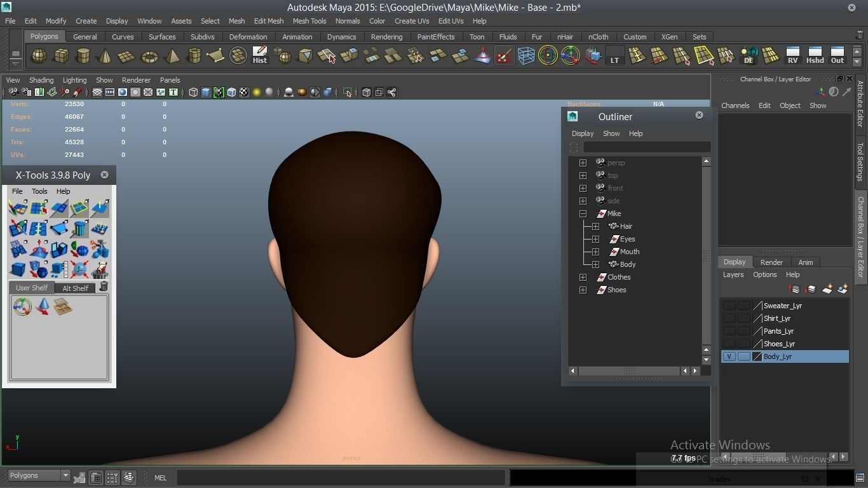The image size is (868, 488).
Task: Create a new empty layer icon
Action: pos(827,289)
